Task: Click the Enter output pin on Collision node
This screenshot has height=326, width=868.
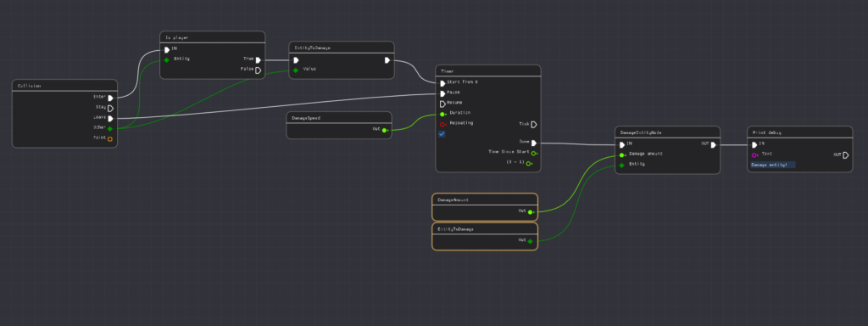Action: coord(110,98)
